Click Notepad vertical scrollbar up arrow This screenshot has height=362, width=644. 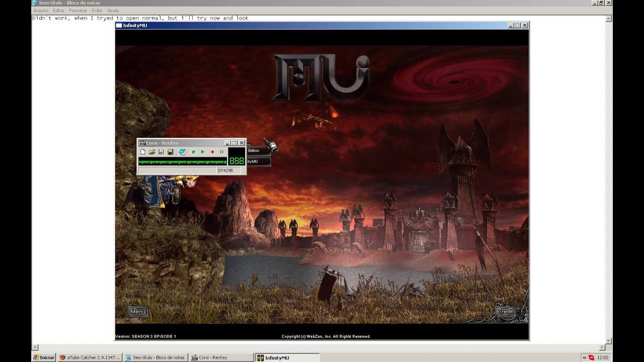609,19
